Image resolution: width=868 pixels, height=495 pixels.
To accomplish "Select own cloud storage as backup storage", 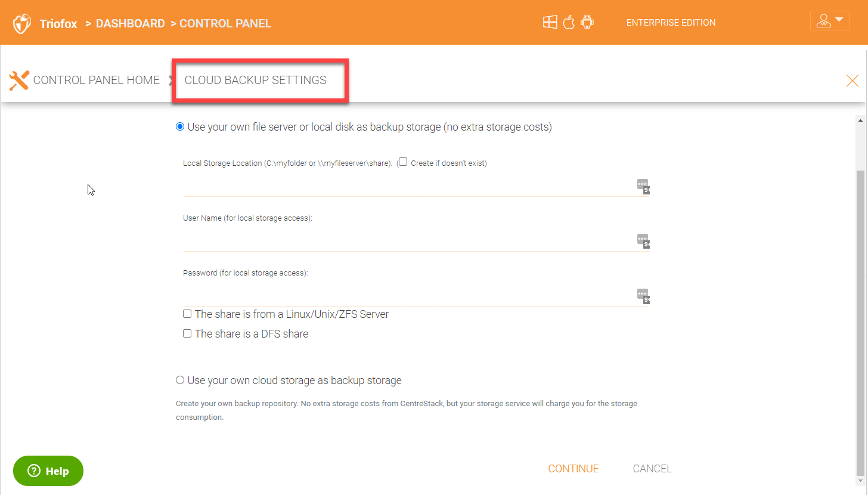I will tap(180, 380).
